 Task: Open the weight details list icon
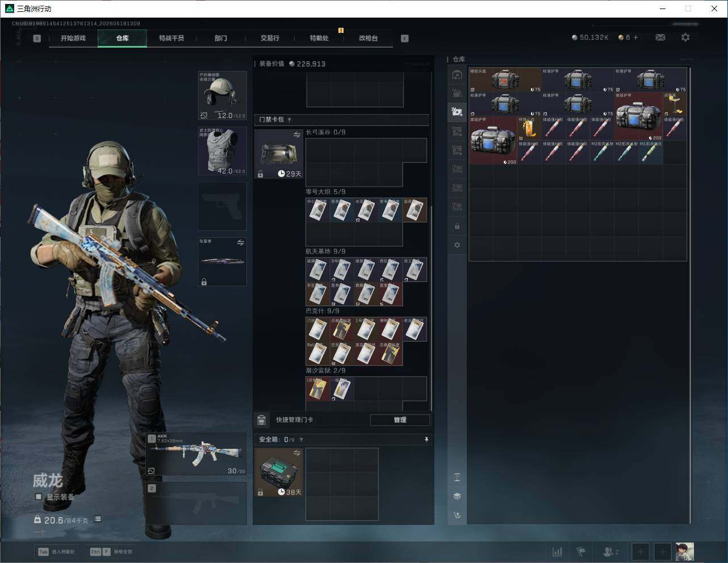click(98, 519)
